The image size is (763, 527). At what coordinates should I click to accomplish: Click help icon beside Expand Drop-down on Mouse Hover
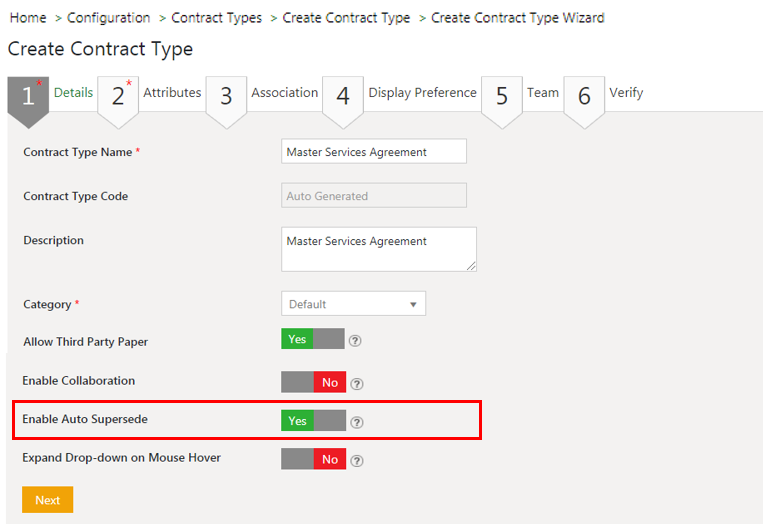(357, 461)
